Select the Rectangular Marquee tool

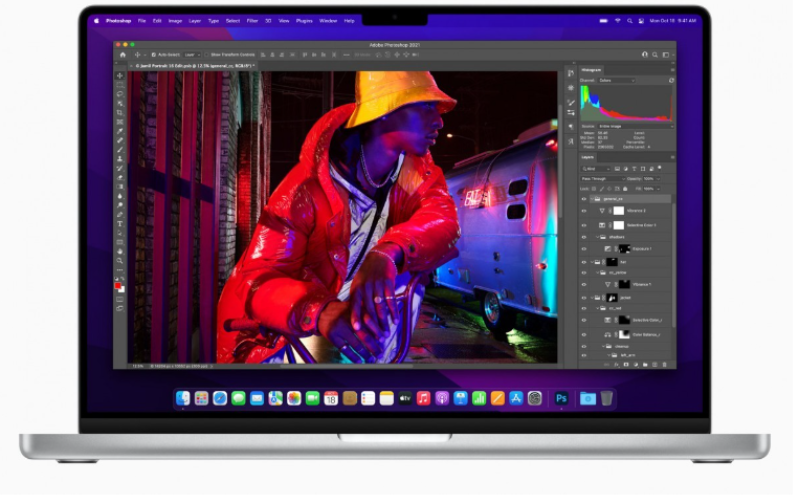120,85
